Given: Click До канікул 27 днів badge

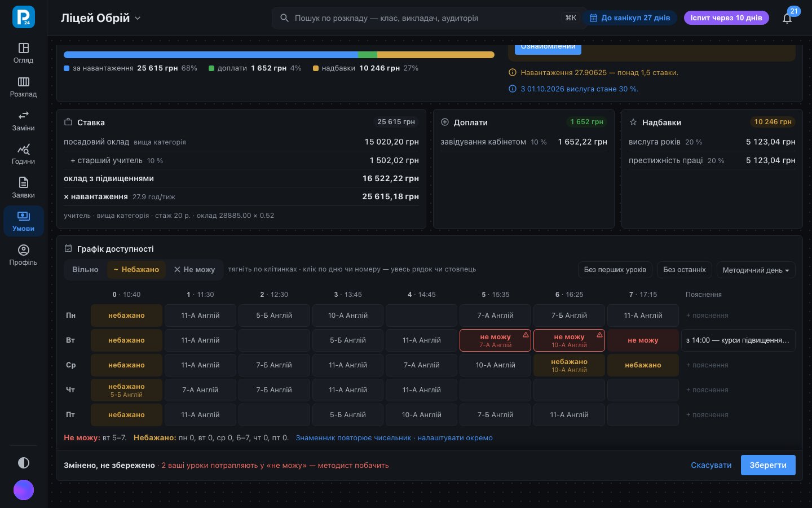Looking at the screenshot, I should [x=630, y=18].
